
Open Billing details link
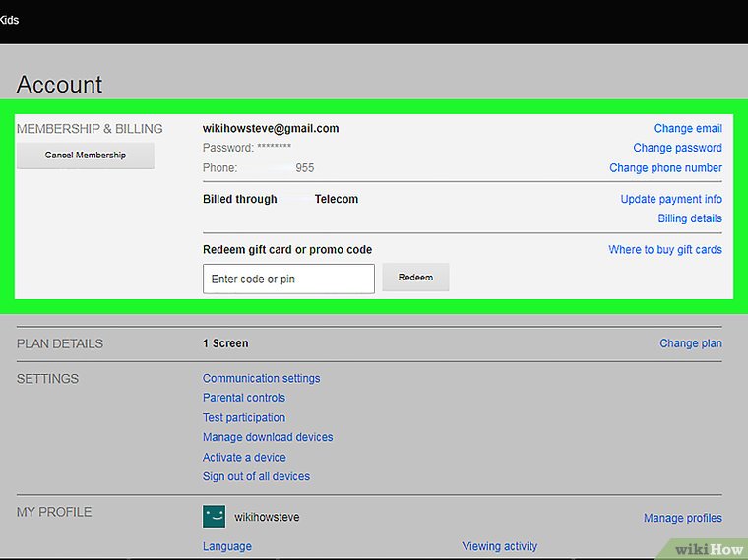click(x=690, y=218)
